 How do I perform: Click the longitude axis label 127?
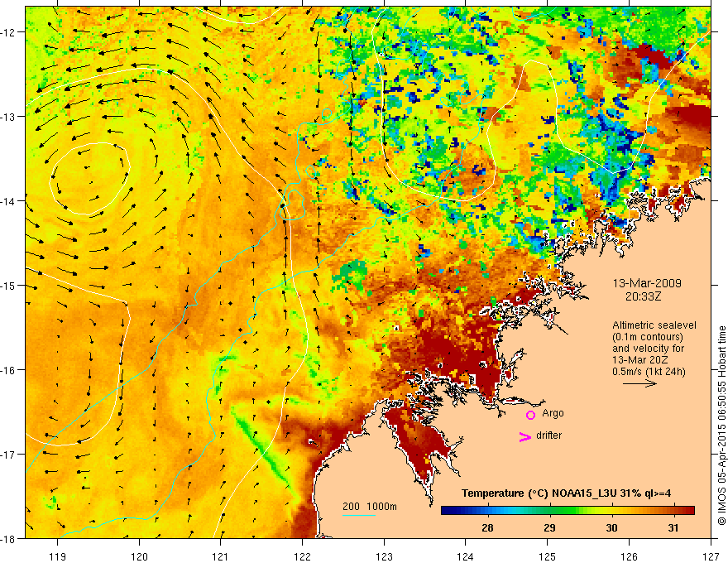point(711,556)
